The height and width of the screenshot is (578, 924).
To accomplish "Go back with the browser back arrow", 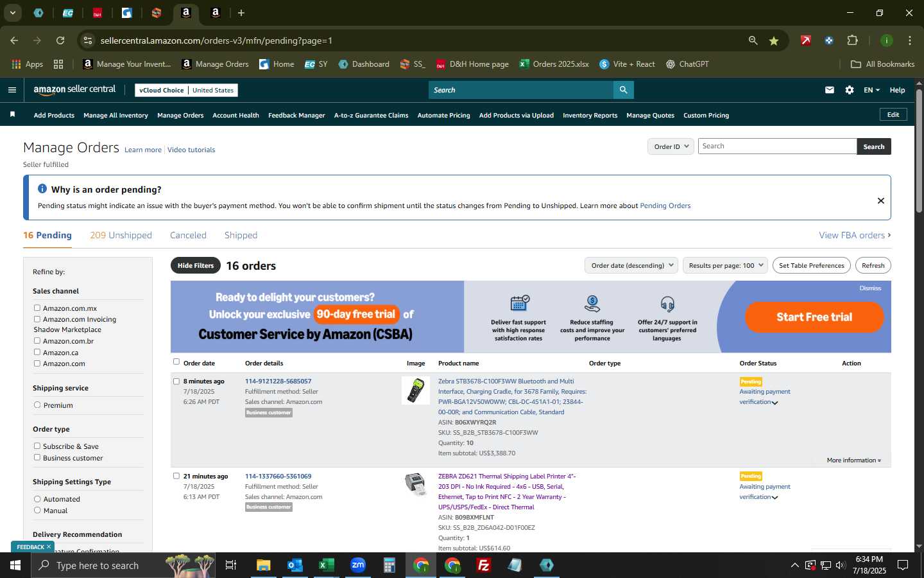I will (14, 40).
